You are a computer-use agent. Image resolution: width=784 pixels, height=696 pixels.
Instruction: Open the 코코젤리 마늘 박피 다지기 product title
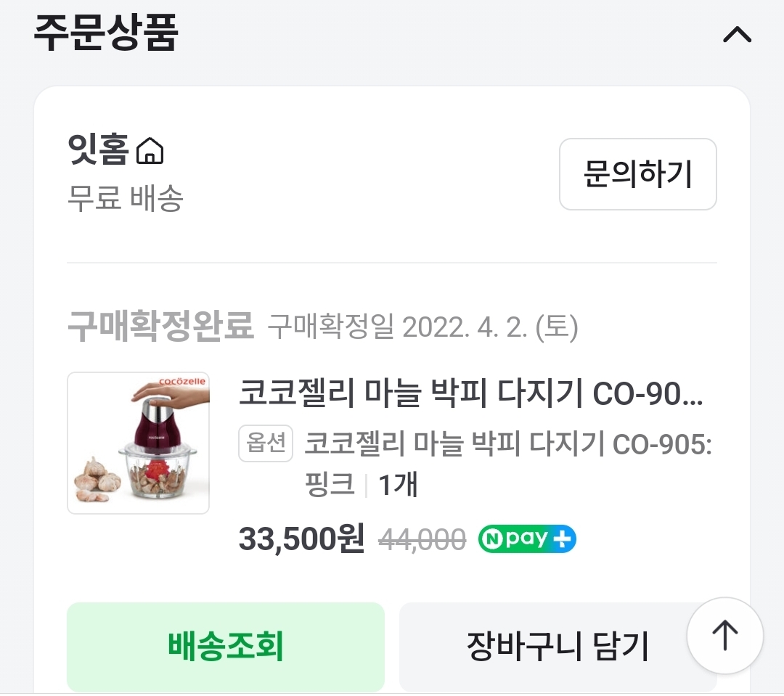coord(471,394)
